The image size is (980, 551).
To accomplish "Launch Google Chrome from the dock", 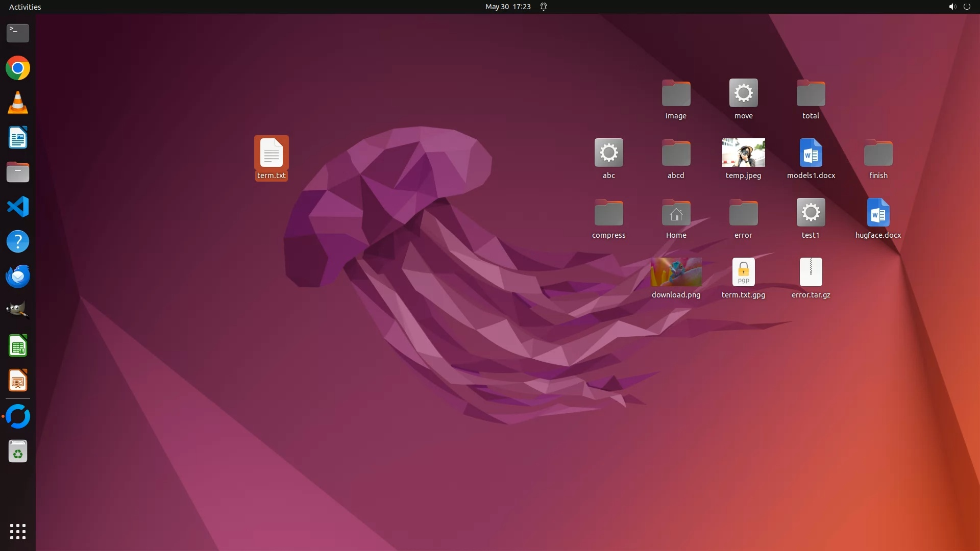I will 18,68.
